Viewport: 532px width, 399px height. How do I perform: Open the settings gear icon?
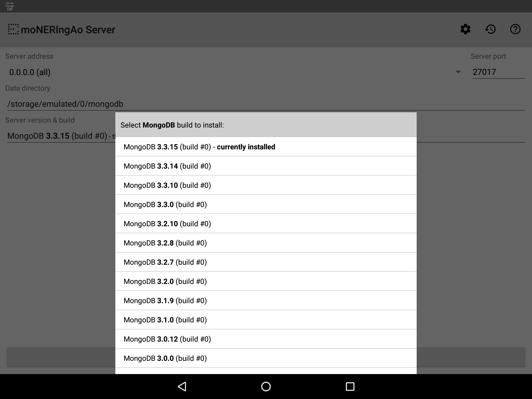click(465, 29)
